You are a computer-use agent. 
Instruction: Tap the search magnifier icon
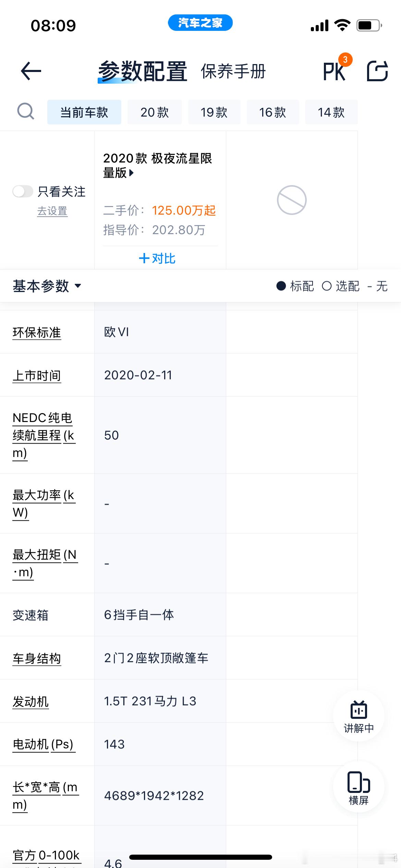(26, 111)
